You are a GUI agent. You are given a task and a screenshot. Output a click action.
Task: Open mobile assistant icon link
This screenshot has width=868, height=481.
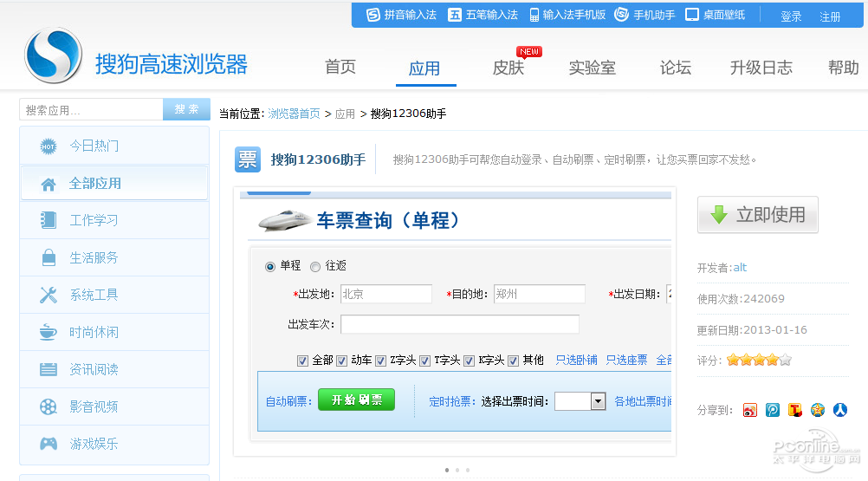coord(622,15)
